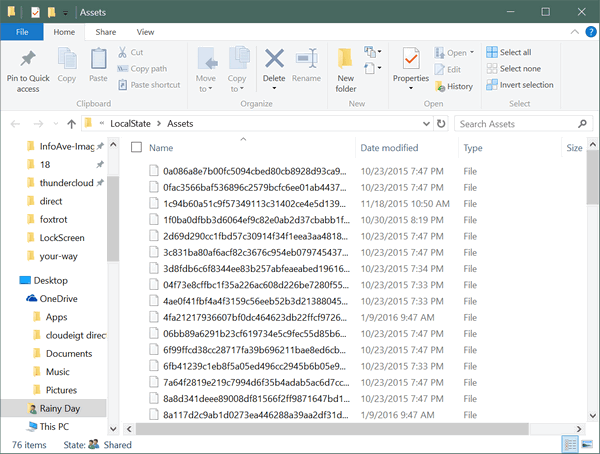The height and width of the screenshot is (454, 600).
Task: Open the File menu tab
Action: click(22, 32)
